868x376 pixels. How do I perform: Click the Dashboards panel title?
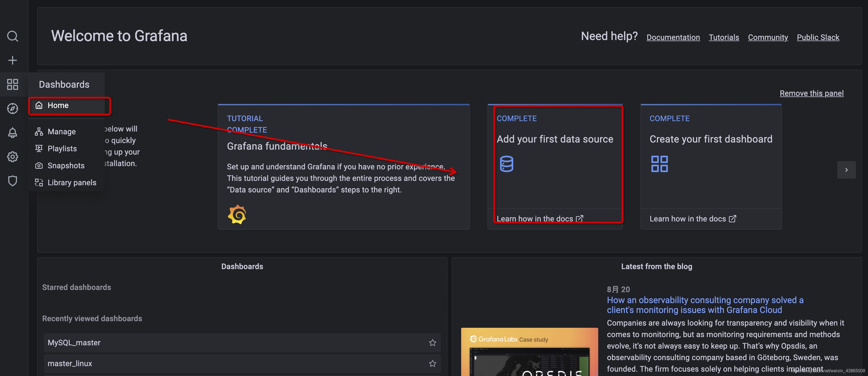(242, 266)
